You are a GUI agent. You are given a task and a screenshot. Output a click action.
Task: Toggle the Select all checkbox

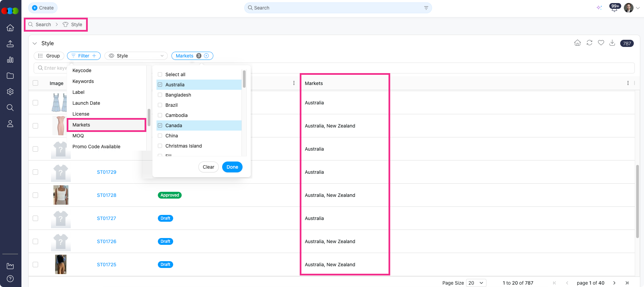point(160,74)
